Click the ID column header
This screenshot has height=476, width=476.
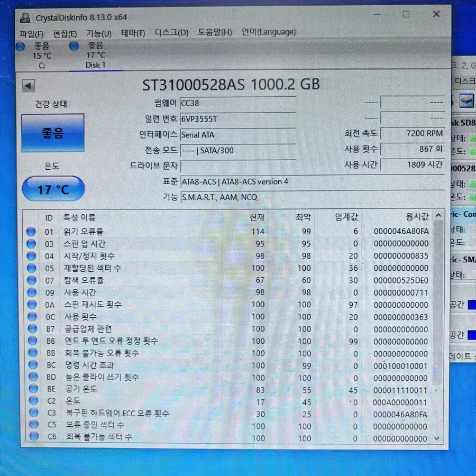[x=49, y=218]
